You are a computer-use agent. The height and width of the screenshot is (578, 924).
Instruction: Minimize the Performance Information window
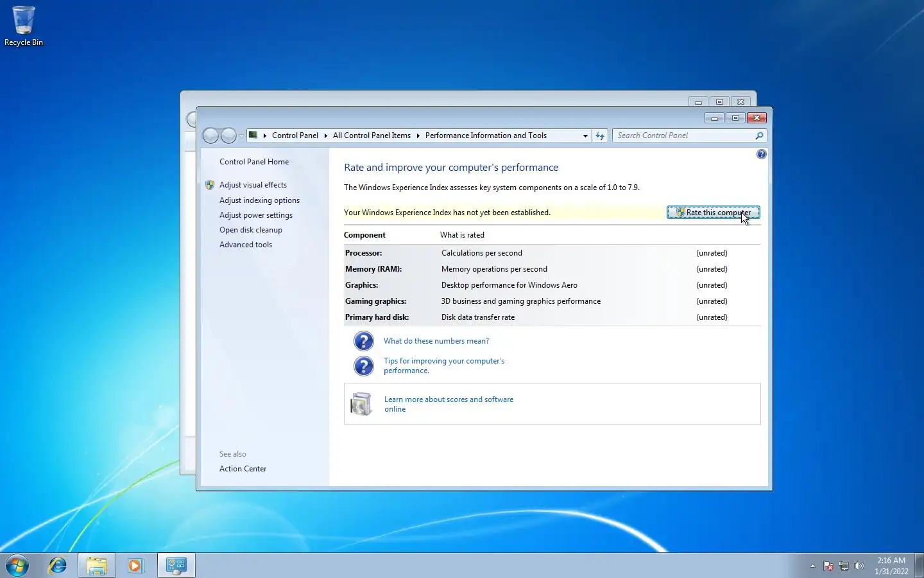[714, 118]
